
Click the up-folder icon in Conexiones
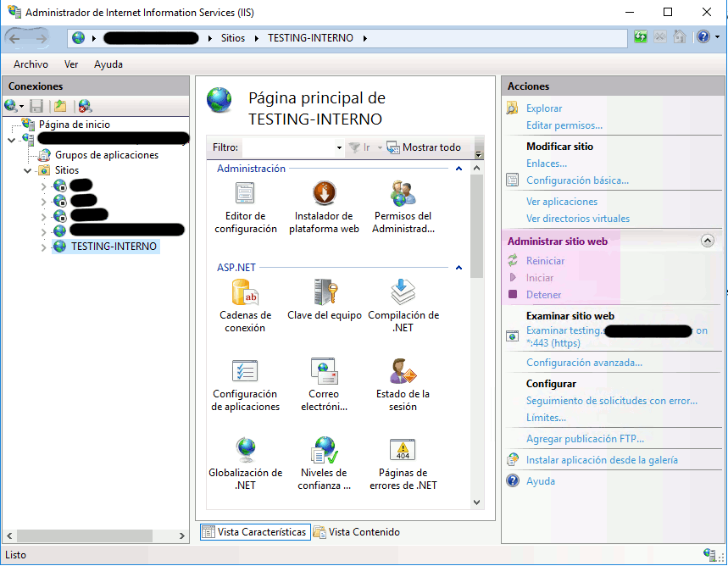[x=60, y=106]
